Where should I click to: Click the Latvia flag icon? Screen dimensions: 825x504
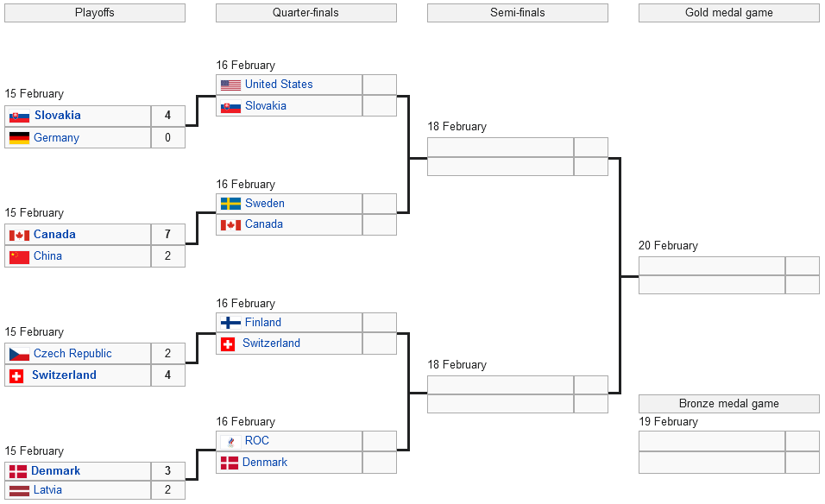click(x=19, y=490)
